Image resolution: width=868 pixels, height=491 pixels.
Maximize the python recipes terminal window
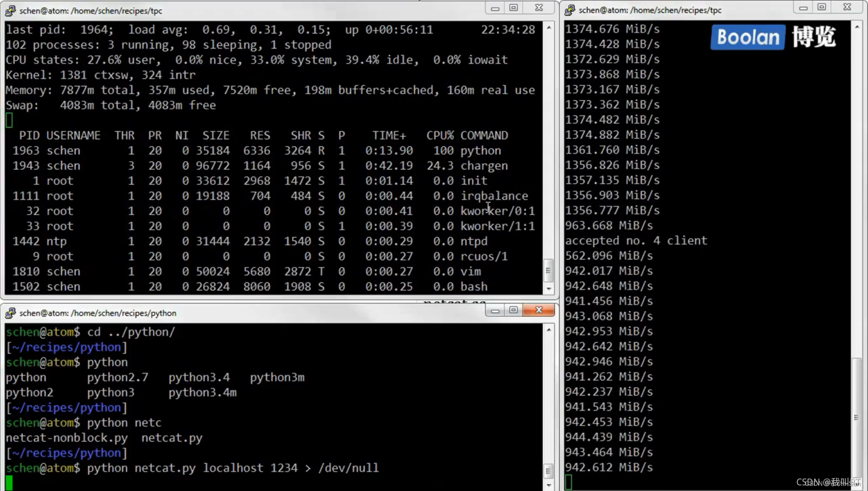tap(514, 310)
